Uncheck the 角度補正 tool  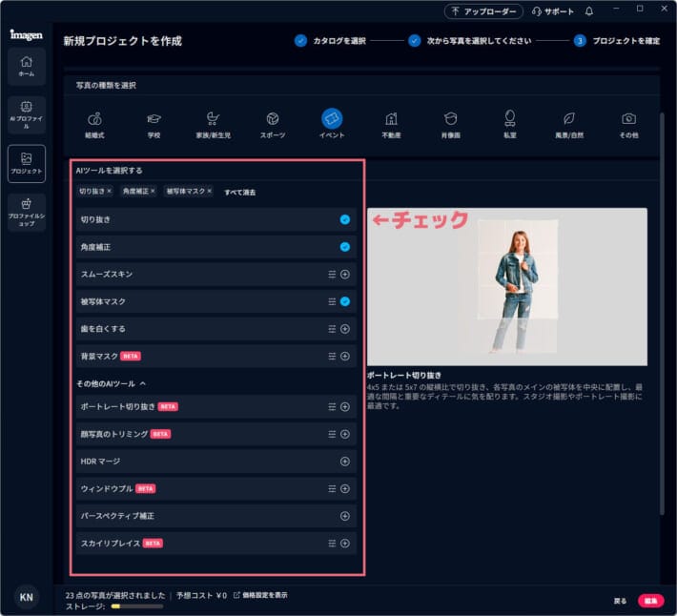345,247
